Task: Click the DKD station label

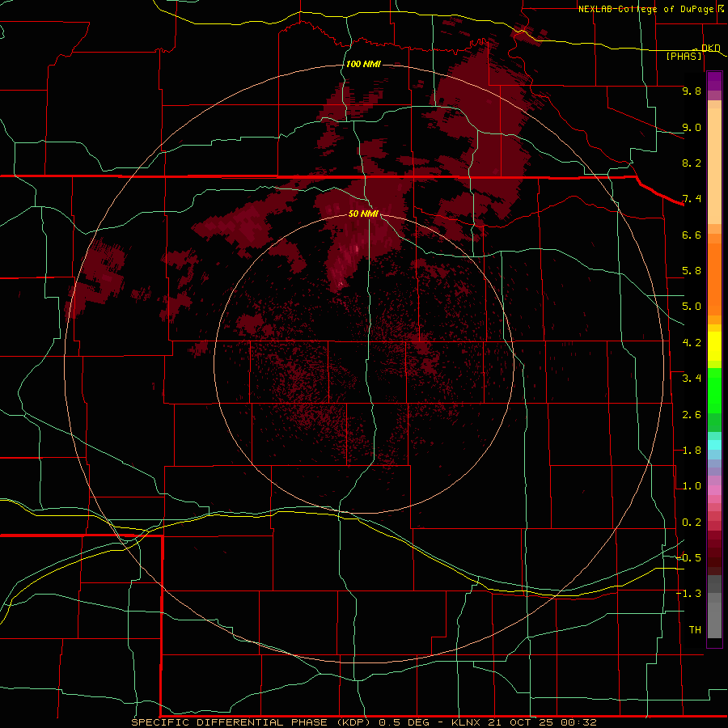Action: [x=711, y=48]
